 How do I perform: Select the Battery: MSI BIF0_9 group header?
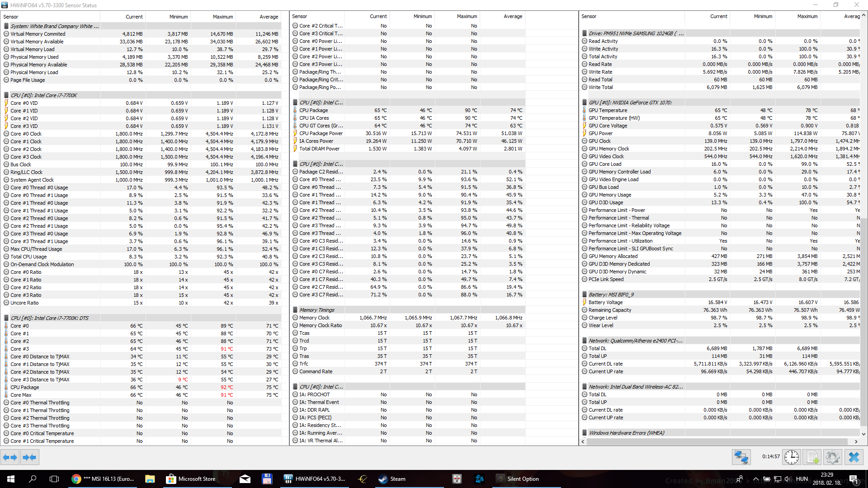coord(720,295)
